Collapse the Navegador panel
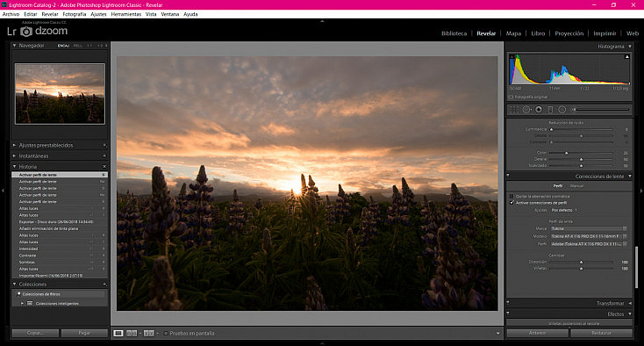 pos(14,46)
